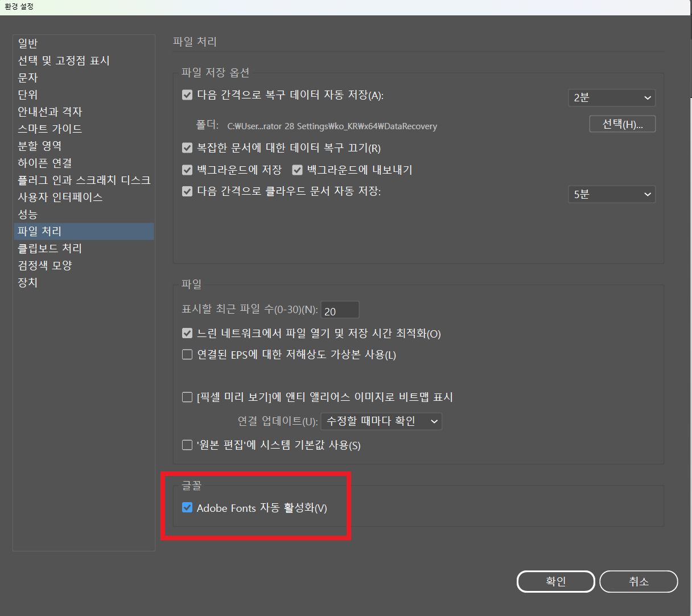
Task: Click the 연결 업데이트(U) label
Action: [x=277, y=421]
